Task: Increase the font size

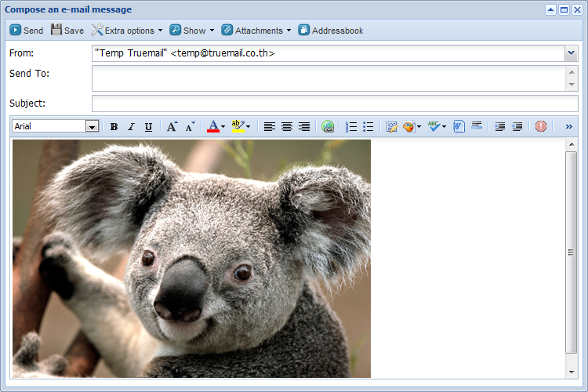Action: (172, 127)
